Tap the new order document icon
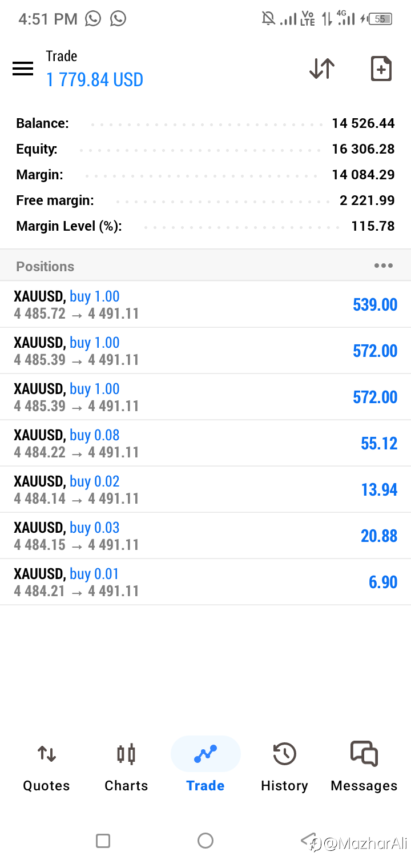 coord(381,69)
